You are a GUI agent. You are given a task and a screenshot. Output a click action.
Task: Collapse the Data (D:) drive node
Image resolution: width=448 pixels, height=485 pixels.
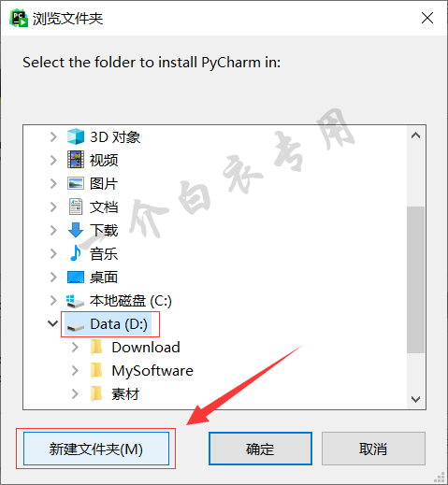[x=52, y=323]
